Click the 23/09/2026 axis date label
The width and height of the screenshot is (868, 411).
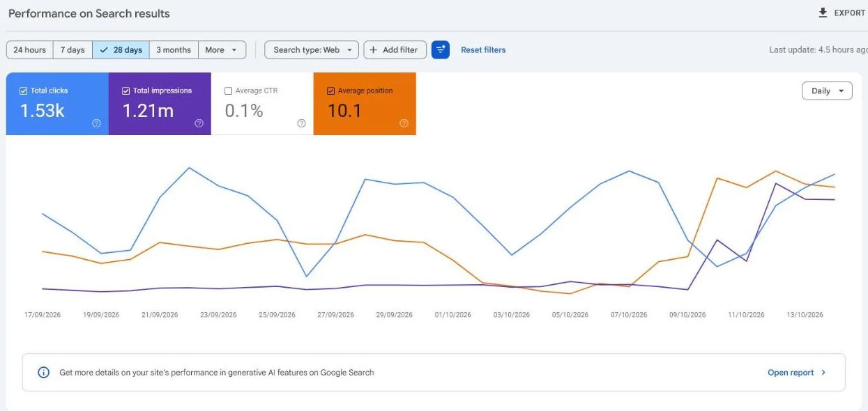[x=218, y=315]
